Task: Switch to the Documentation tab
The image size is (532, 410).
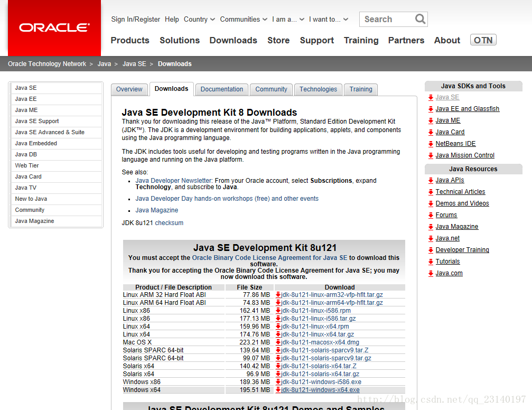Action: [222, 89]
